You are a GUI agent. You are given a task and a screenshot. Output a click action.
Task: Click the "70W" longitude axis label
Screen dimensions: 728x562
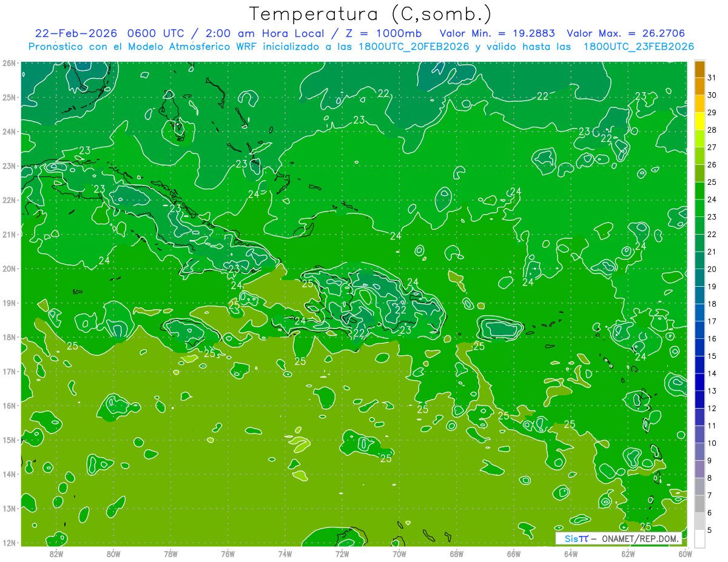[x=399, y=554]
